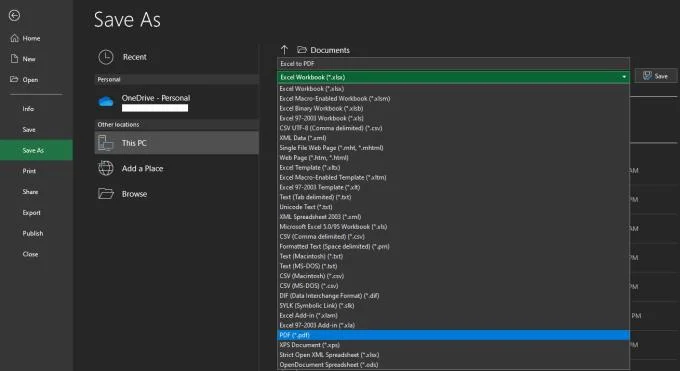Open the Export page

pyautogui.click(x=31, y=213)
